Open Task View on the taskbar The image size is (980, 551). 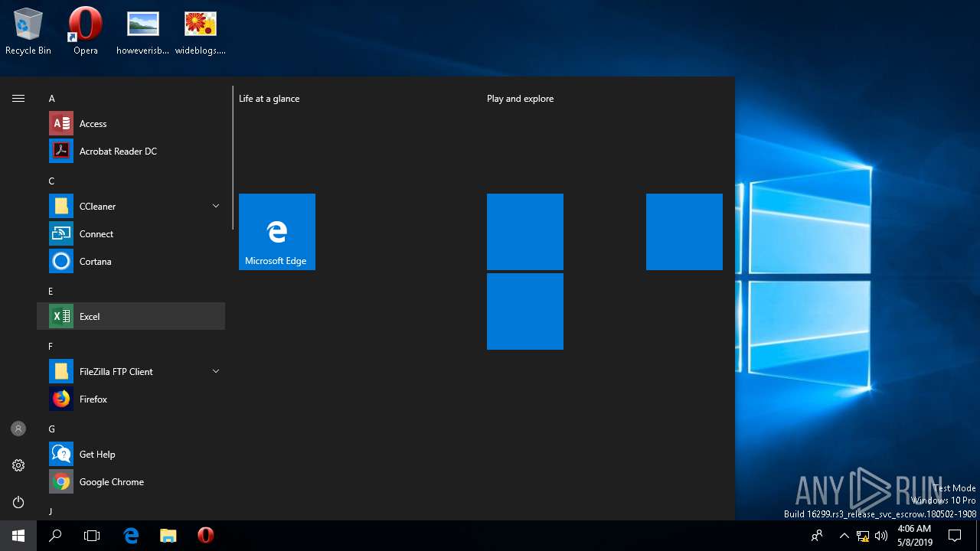point(92,536)
